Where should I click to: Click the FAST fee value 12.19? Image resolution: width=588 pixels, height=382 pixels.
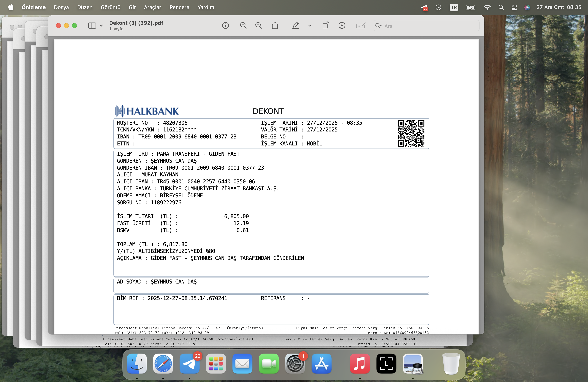coord(241,223)
